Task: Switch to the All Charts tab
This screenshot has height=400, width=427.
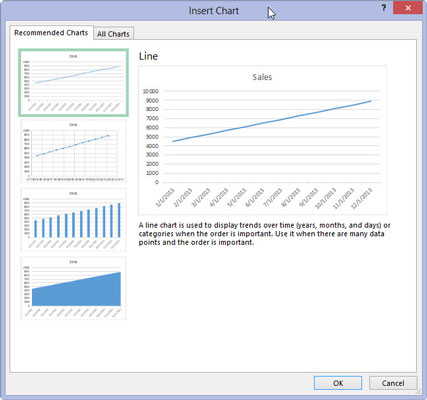Action: click(x=113, y=34)
